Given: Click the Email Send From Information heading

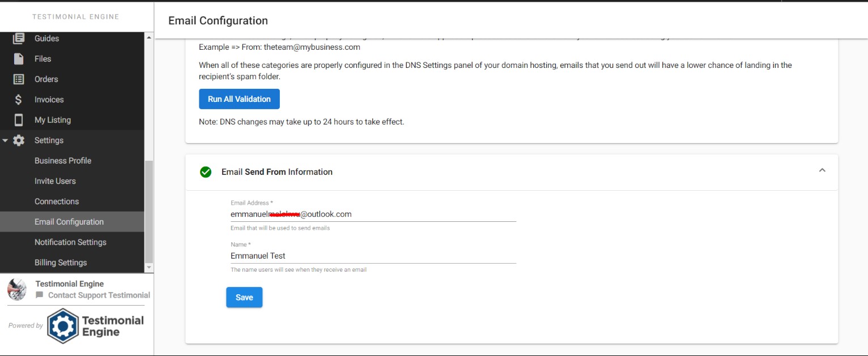Looking at the screenshot, I should point(277,172).
